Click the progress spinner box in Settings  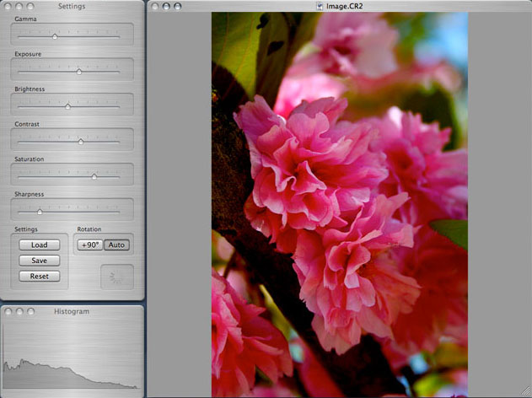pyautogui.click(x=117, y=277)
